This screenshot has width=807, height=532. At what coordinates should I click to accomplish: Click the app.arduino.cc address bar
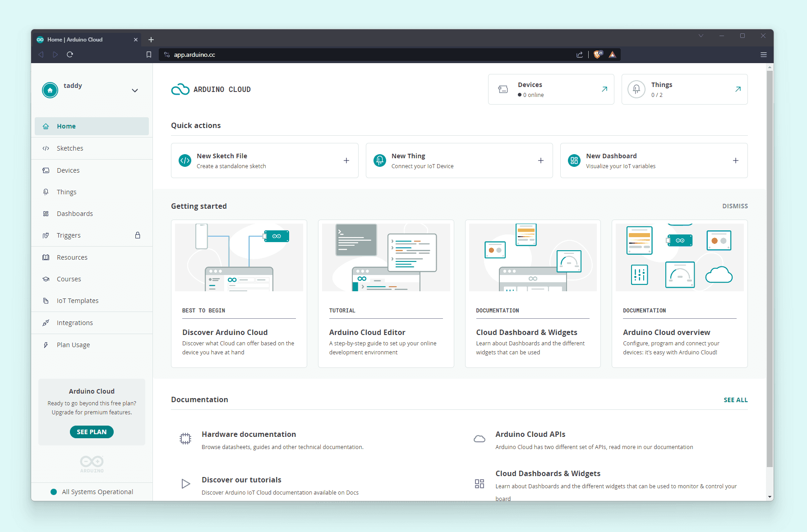[316, 54]
